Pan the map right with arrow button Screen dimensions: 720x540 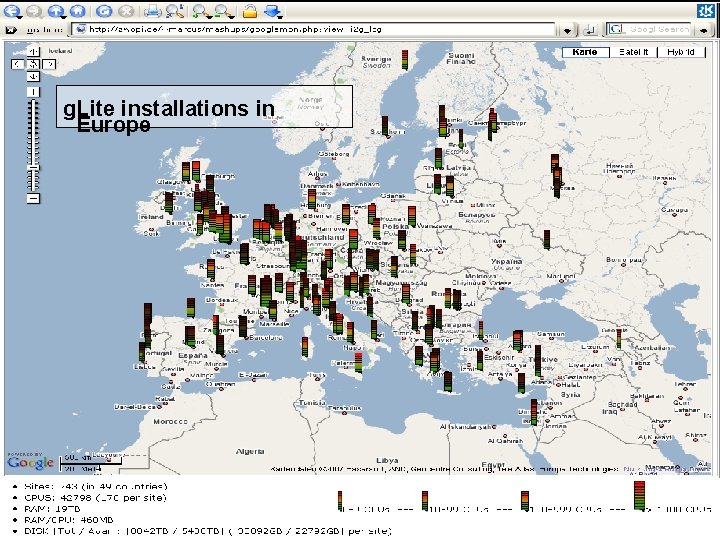point(49,63)
